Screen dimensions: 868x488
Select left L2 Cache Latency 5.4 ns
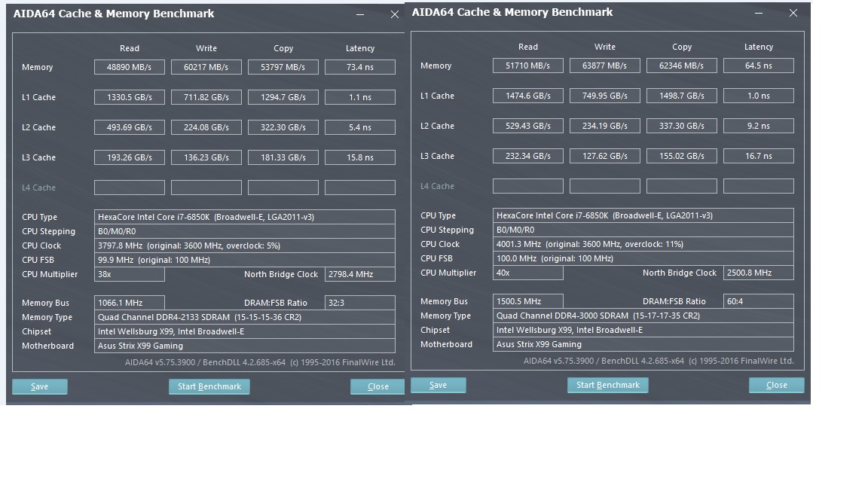click(x=360, y=127)
